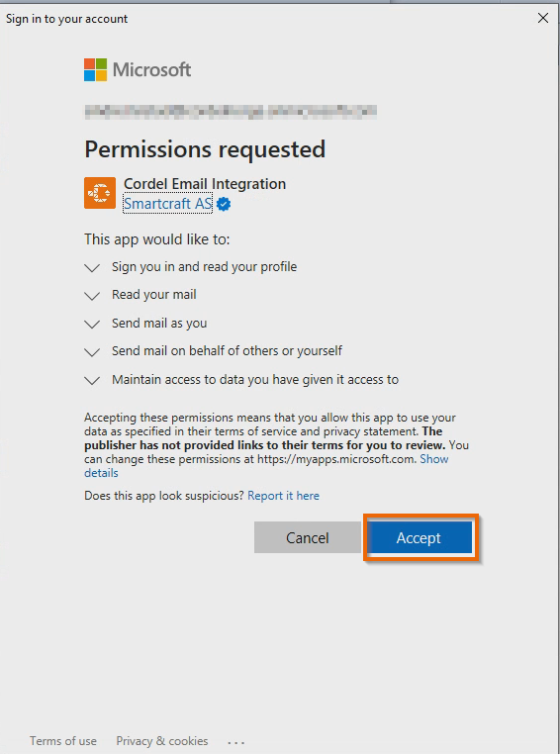The image size is (560, 754).
Task: Click the blue verified publisher badge
Action: point(224,205)
